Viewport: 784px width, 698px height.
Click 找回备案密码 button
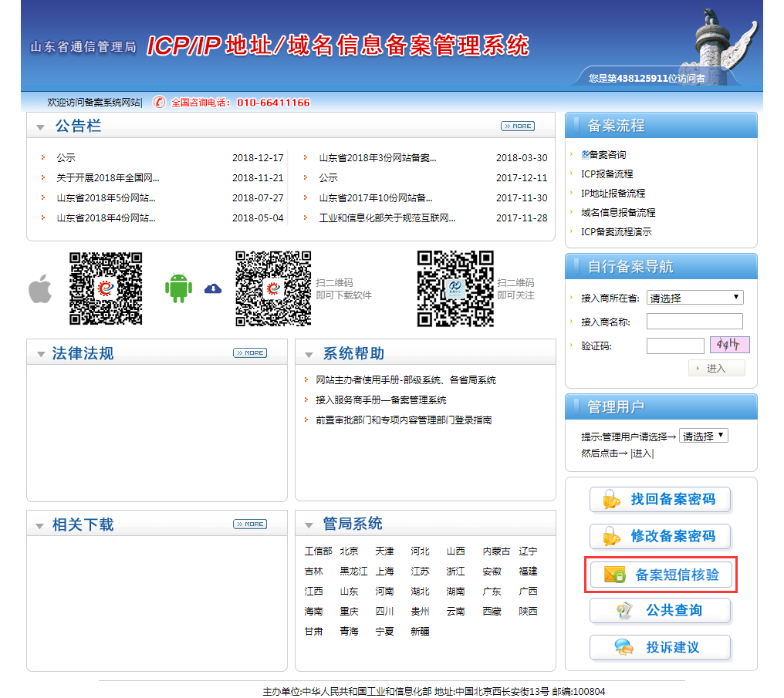(x=661, y=500)
